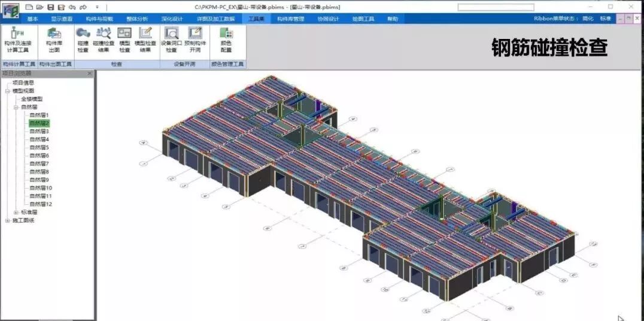Image resolution: width=644 pixels, height=321 pixels.
Task: Run 设备洞口检查 tool
Action: tap(171, 40)
